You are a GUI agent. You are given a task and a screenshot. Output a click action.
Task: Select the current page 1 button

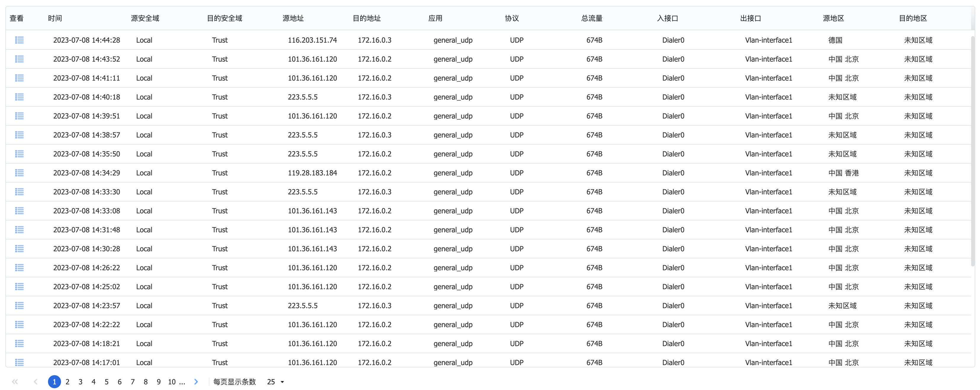click(x=55, y=382)
